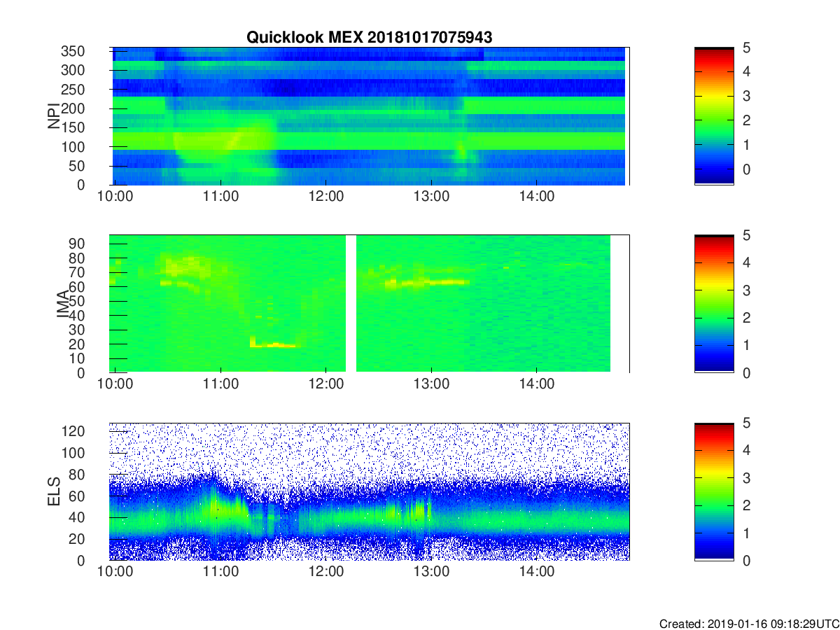Viewport: 840px width, 630px height.
Task: Click the 13:00 label under ELS plot
Action: point(431,572)
